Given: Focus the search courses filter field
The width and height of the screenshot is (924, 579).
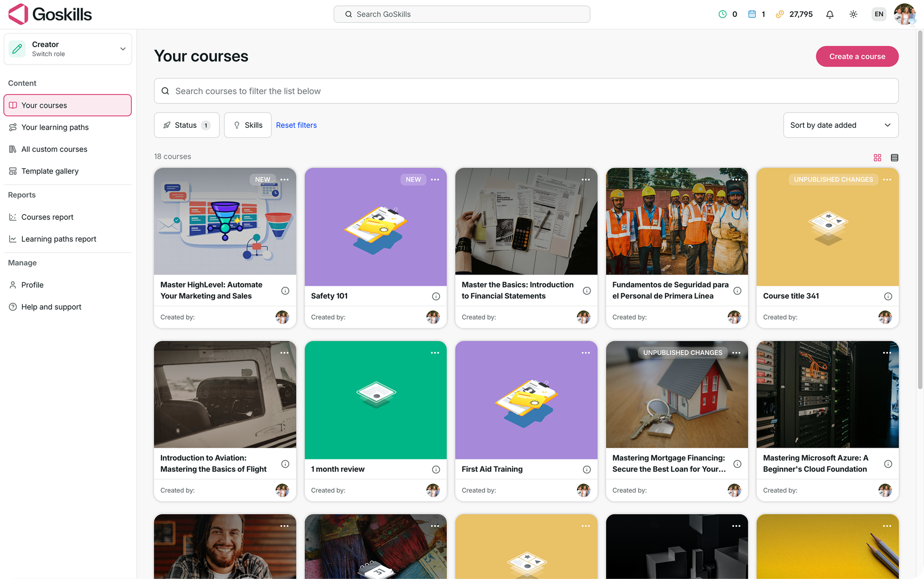Looking at the screenshot, I should coord(526,91).
